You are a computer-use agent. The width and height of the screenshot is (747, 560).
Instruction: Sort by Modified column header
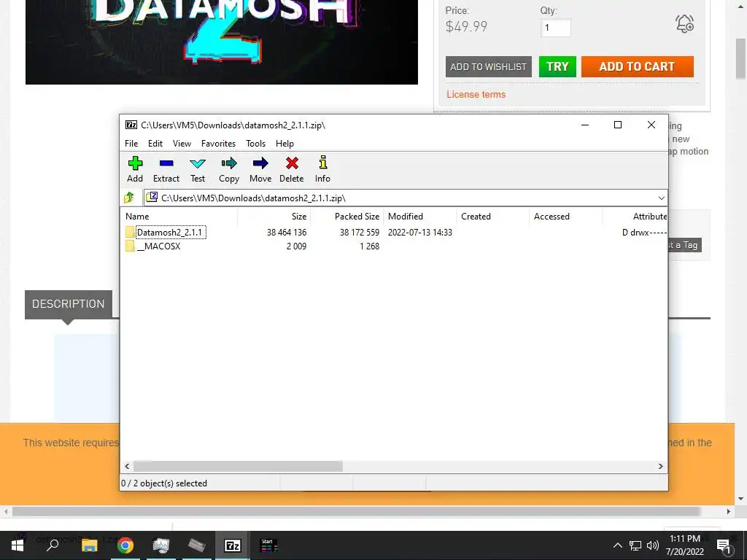[x=419, y=216]
